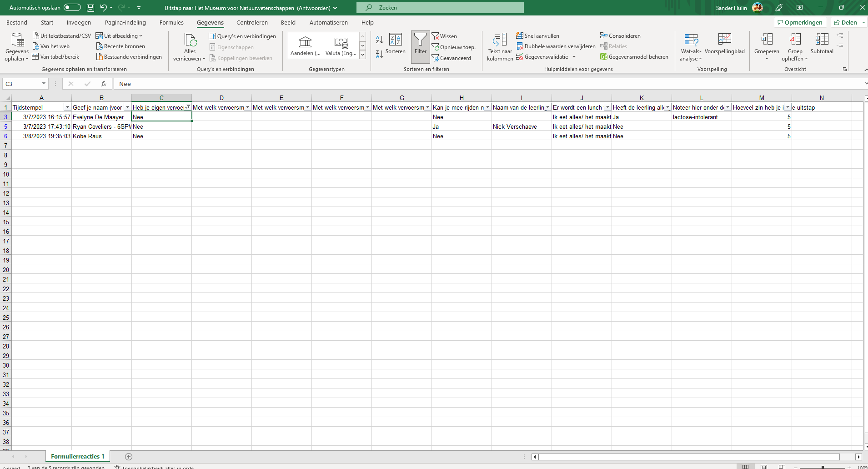Select the Valuta data type
Viewport: 868px width, 469px height.
pyautogui.click(x=341, y=45)
